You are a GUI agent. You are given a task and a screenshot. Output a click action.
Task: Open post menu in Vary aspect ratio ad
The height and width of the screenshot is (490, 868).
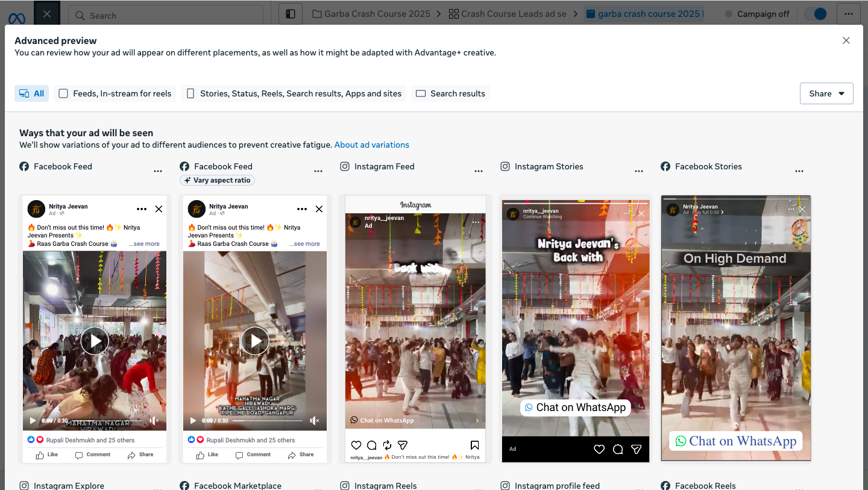[x=302, y=209]
